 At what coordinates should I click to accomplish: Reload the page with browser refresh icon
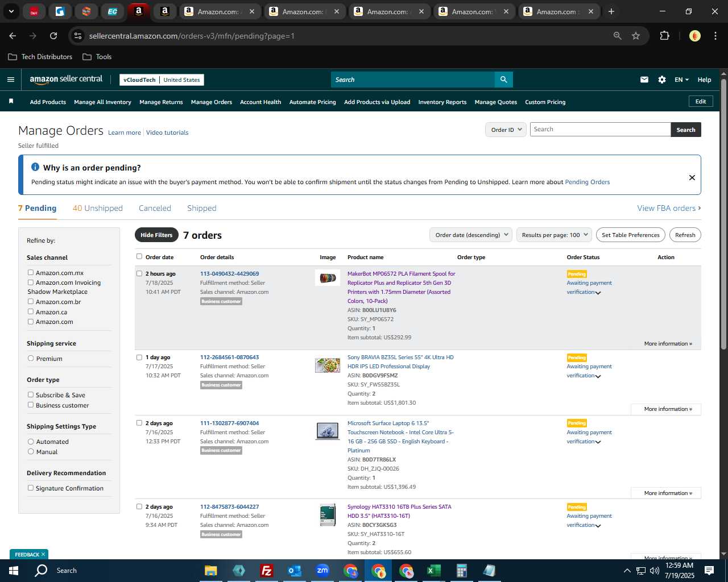(53, 36)
